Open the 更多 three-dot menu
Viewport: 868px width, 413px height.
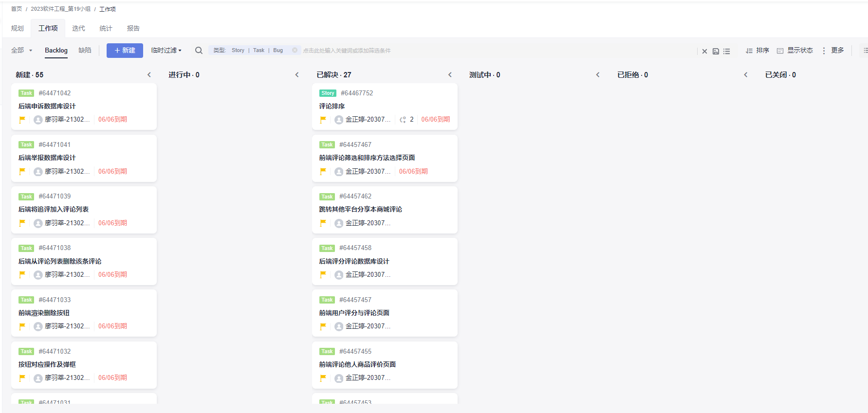tap(824, 51)
